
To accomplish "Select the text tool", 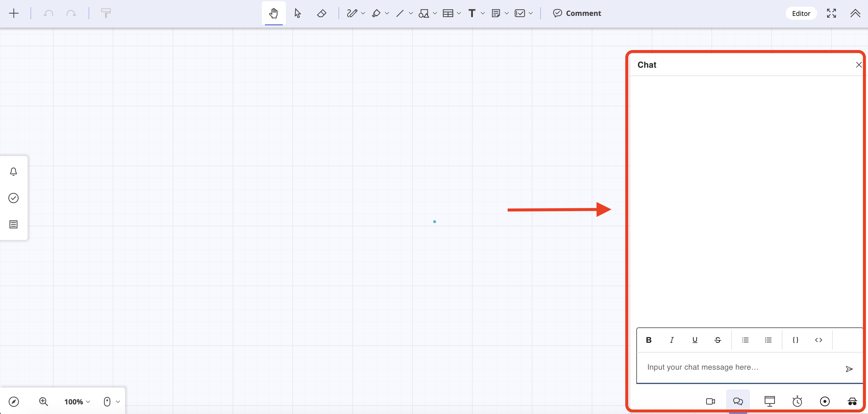I will point(472,13).
